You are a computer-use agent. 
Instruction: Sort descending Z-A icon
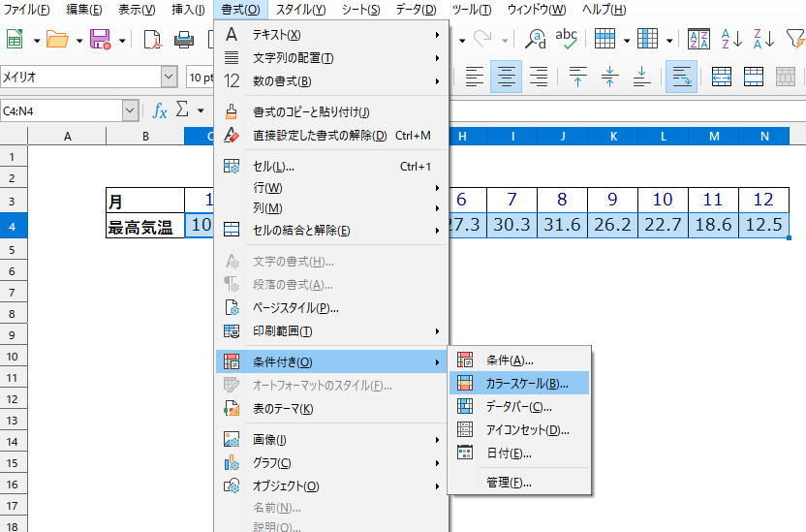click(763, 39)
